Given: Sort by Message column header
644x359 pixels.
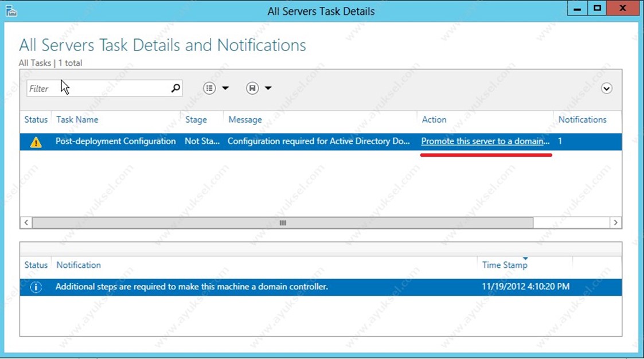Looking at the screenshot, I should tap(245, 119).
